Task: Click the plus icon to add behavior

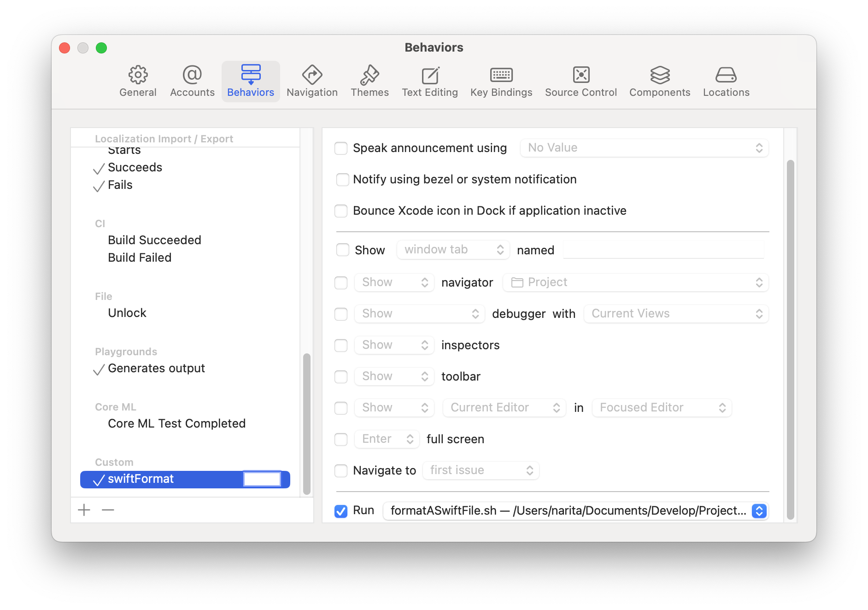Action: coord(84,510)
